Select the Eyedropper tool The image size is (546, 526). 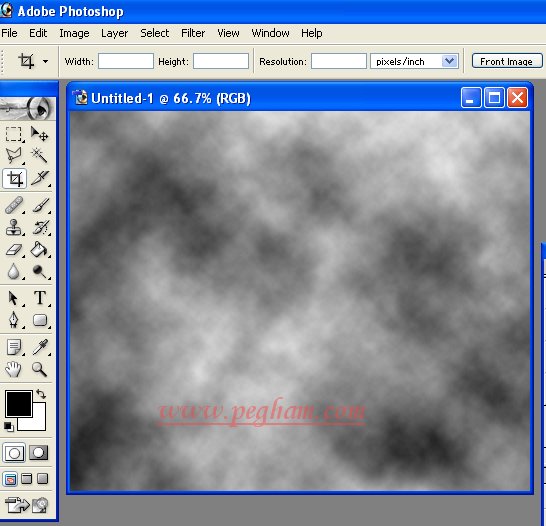point(40,347)
